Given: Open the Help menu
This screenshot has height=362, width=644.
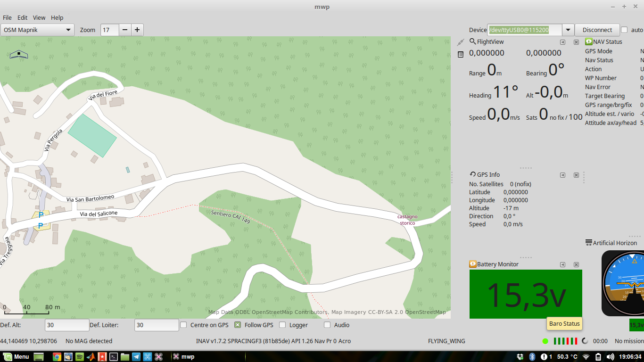Looking at the screenshot, I should coord(57,17).
